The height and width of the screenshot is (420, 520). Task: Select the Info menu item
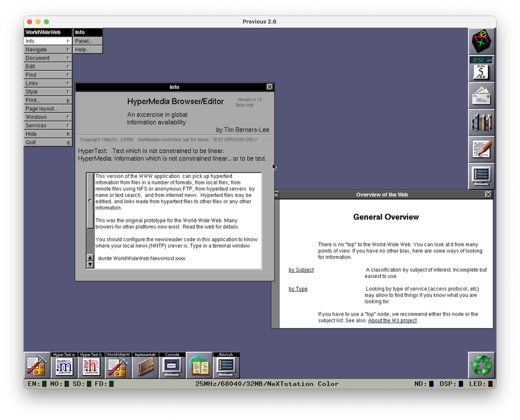(48, 41)
